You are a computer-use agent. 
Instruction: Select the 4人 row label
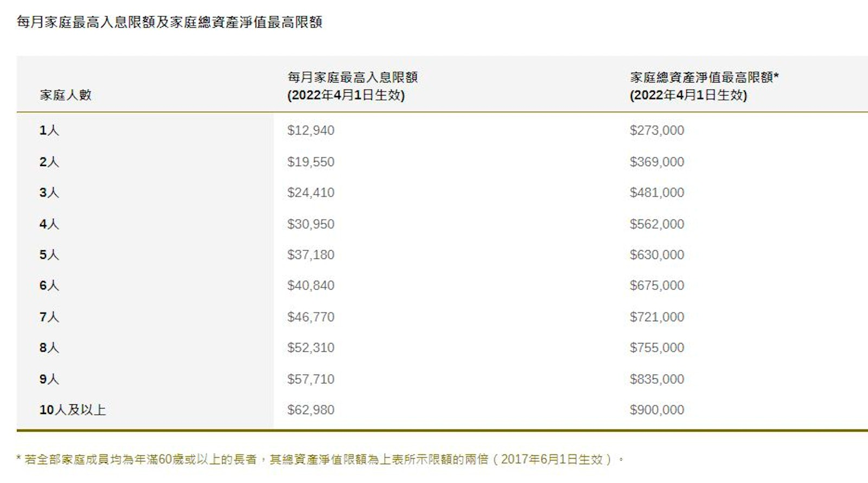click(x=49, y=224)
